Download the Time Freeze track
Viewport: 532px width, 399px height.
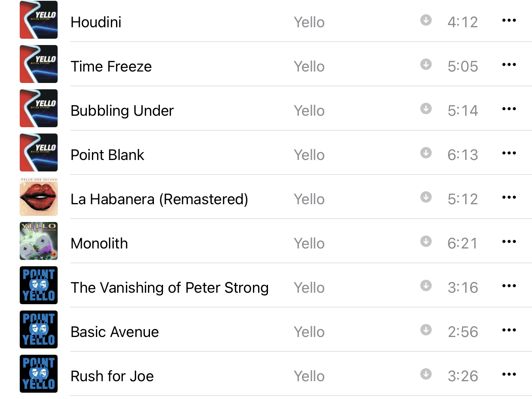(x=426, y=64)
